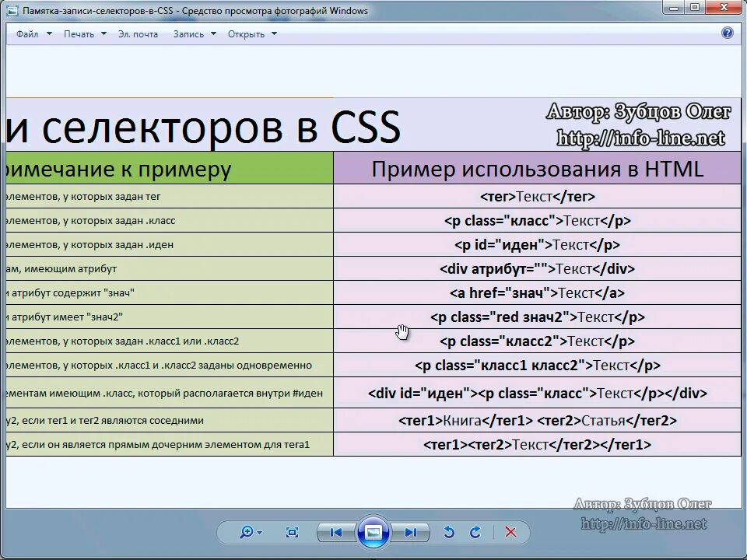
Task: Click the cell '<p id="иден">Текст</p>'
Action: (538, 245)
